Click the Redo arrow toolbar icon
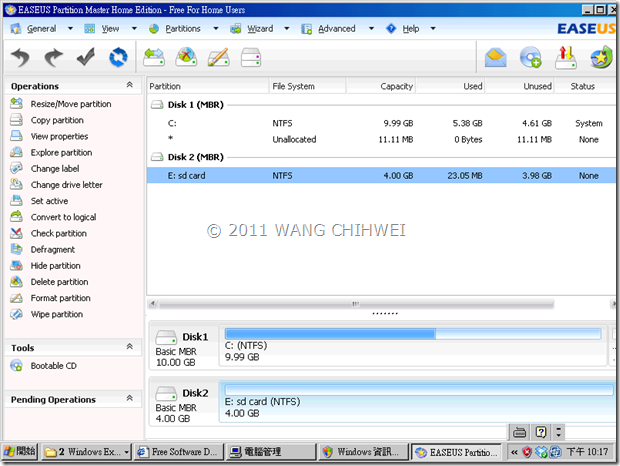This screenshot has height=466, width=620. 53,58
